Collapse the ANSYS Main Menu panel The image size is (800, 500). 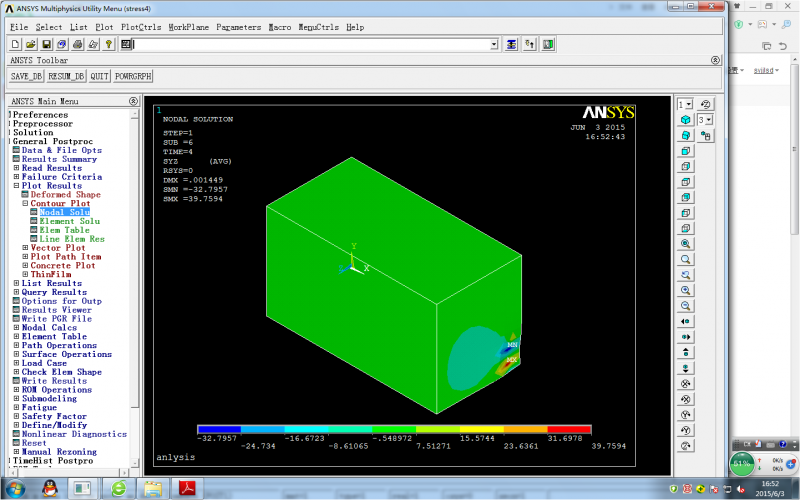[x=133, y=101]
